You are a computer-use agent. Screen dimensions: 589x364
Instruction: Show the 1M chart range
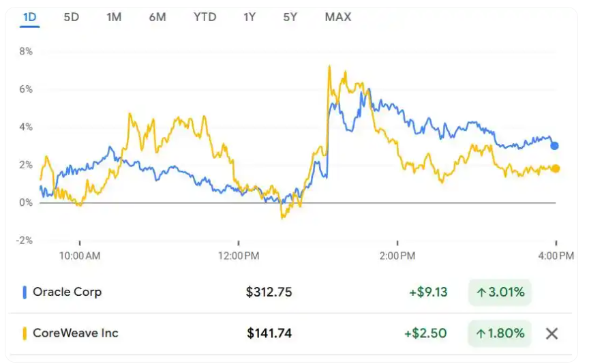114,17
